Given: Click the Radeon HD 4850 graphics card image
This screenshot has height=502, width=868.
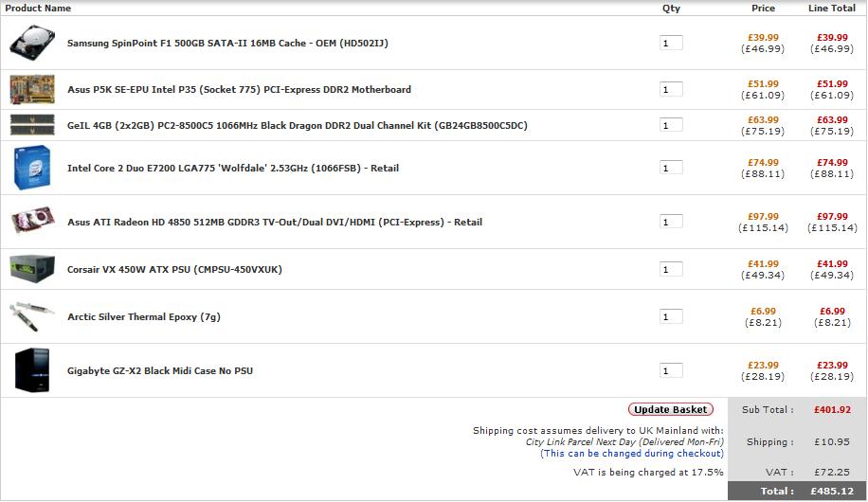Looking at the screenshot, I should [32, 222].
